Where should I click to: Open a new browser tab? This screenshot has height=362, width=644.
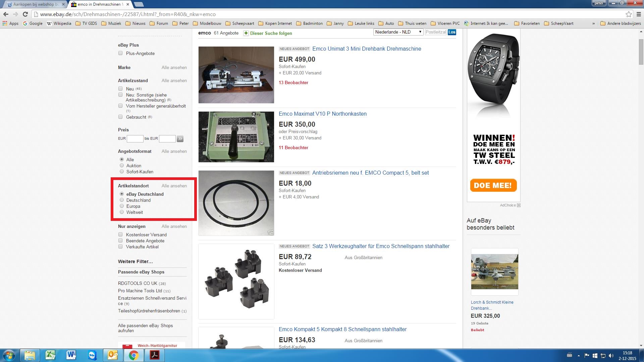pyautogui.click(x=139, y=4)
